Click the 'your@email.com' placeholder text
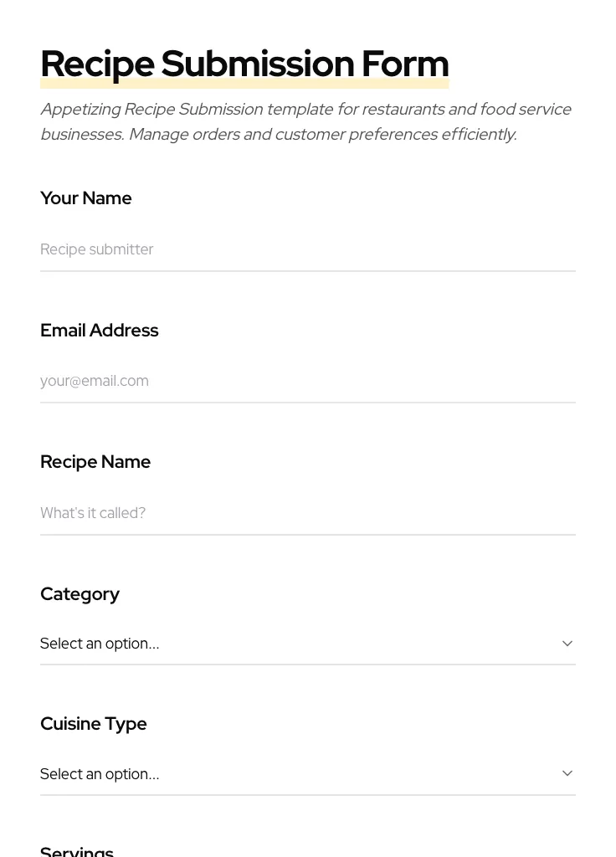This screenshot has width=616, height=857. pyautogui.click(x=95, y=381)
